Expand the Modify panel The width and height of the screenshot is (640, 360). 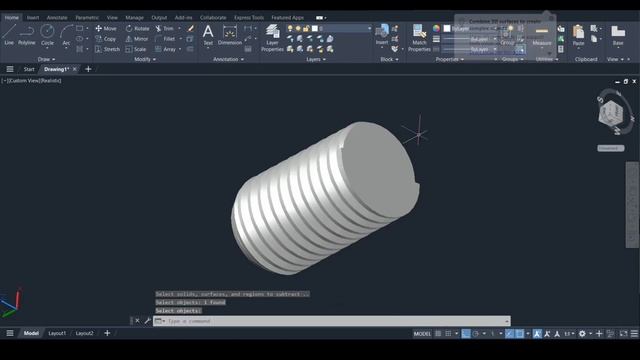145,59
